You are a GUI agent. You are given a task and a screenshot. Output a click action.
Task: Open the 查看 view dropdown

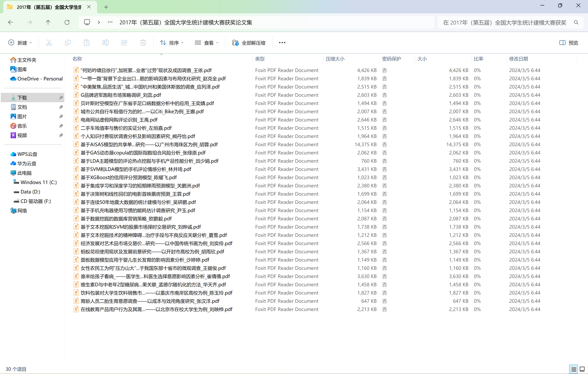coord(207,43)
